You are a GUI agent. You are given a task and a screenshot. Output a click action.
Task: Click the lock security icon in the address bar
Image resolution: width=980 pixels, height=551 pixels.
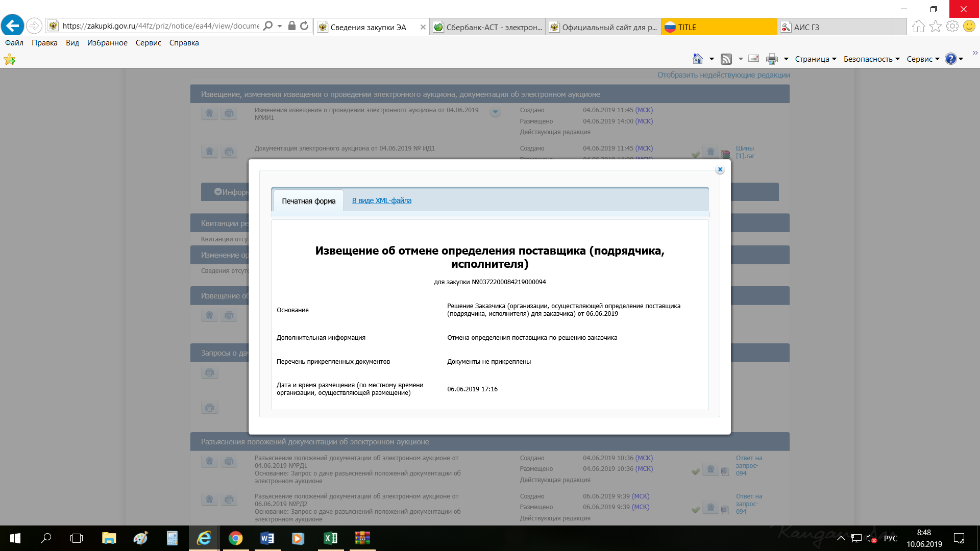[x=292, y=26]
